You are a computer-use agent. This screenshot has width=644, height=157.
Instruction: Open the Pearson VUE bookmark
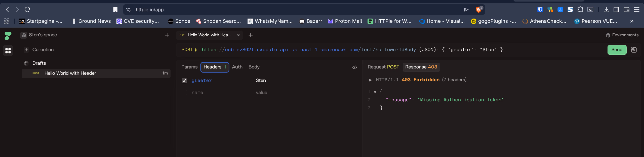point(596,21)
